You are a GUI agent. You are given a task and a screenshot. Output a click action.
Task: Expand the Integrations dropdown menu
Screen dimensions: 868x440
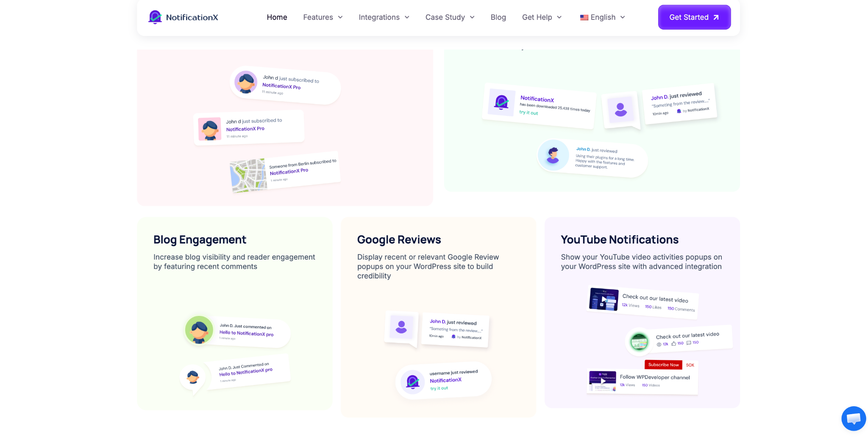click(x=384, y=17)
